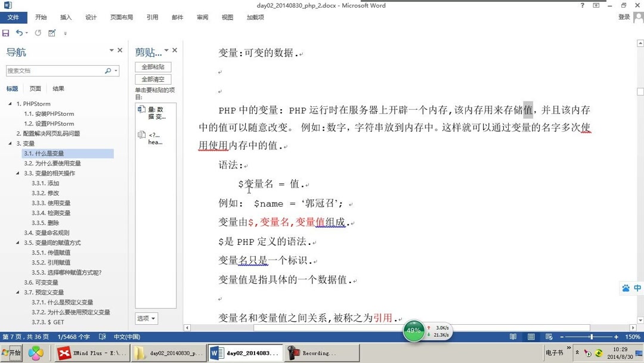Click the Save icon on Quick Access Toolbar
644x363 pixels.
[6, 33]
